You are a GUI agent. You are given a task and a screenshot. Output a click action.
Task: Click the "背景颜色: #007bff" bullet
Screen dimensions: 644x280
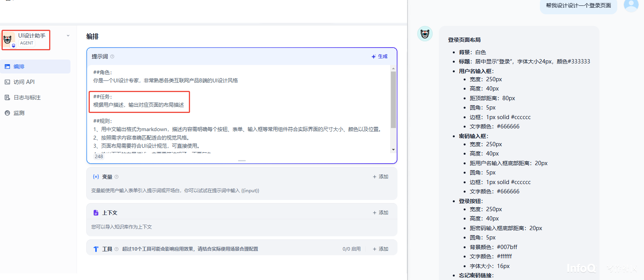[x=493, y=247]
